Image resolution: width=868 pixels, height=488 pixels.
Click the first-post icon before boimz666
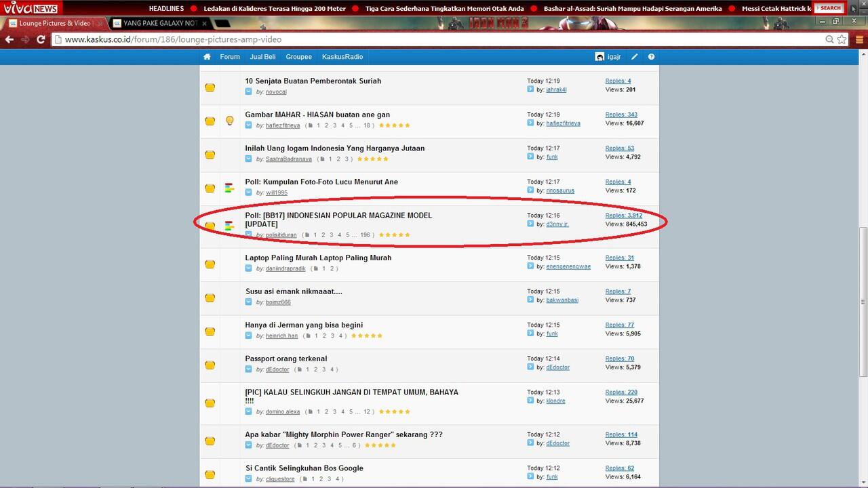point(249,302)
